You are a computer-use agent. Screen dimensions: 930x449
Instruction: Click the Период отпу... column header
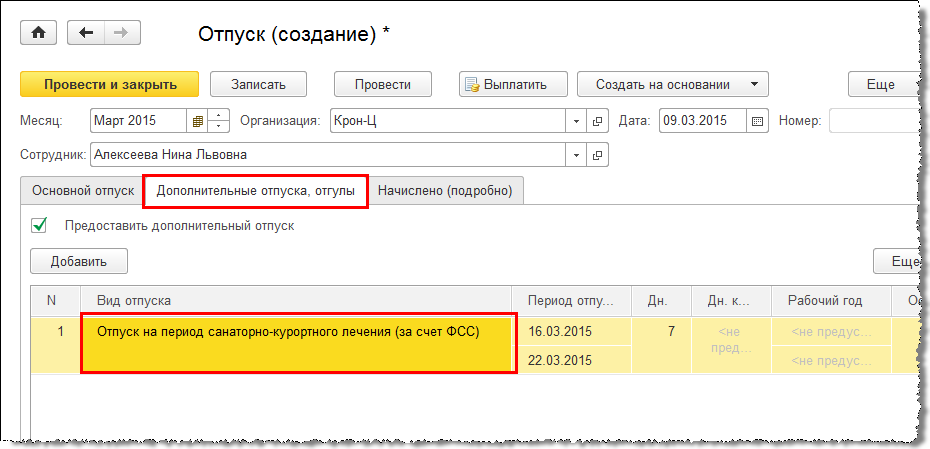572,301
